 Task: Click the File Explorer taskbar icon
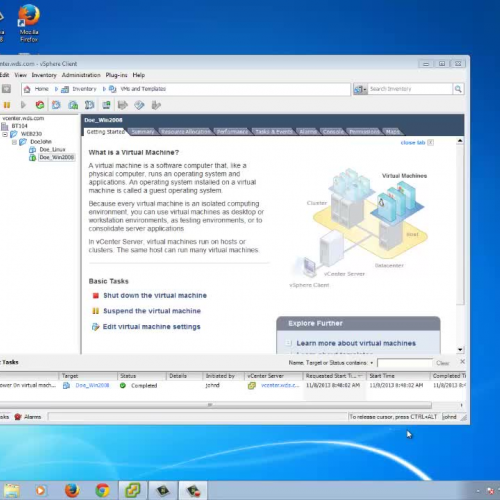pyautogui.click(x=11, y=491)
